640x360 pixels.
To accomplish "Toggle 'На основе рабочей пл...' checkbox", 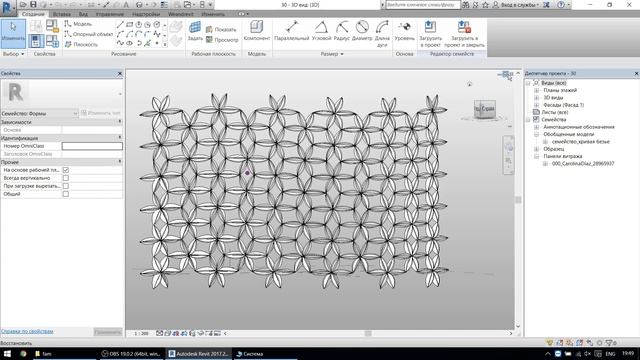I will (66, 170).
